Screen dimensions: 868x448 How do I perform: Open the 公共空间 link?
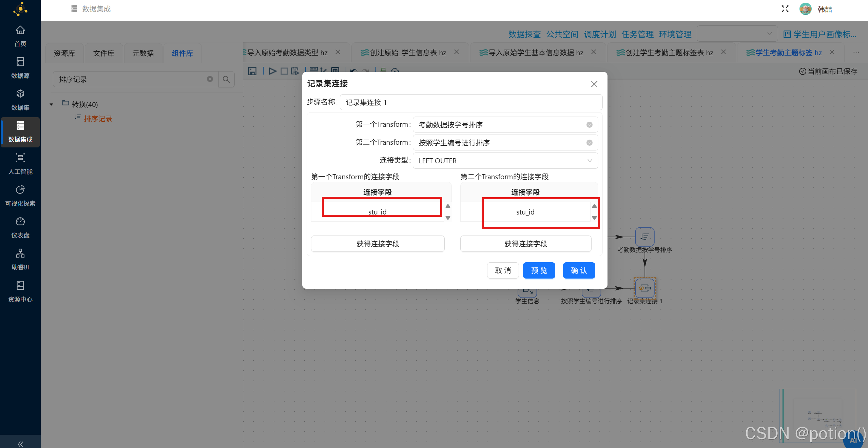562,34
